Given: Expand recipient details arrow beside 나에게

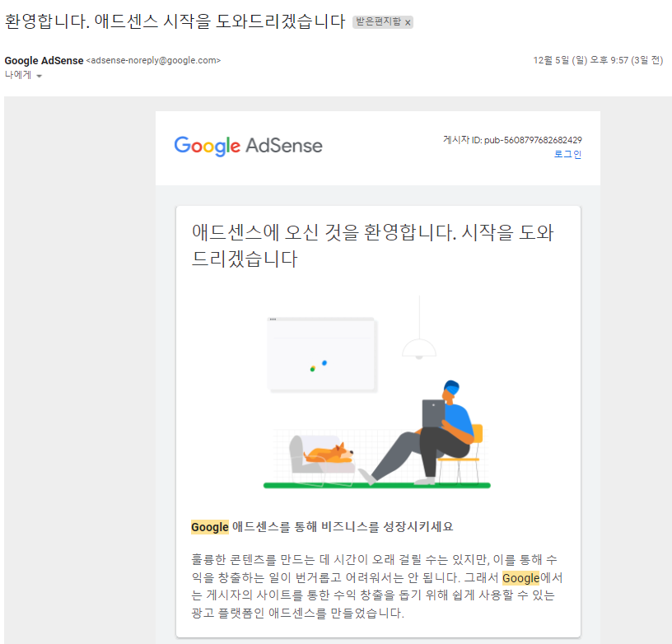Looking at the screenshot, I should tap(39, 77).
